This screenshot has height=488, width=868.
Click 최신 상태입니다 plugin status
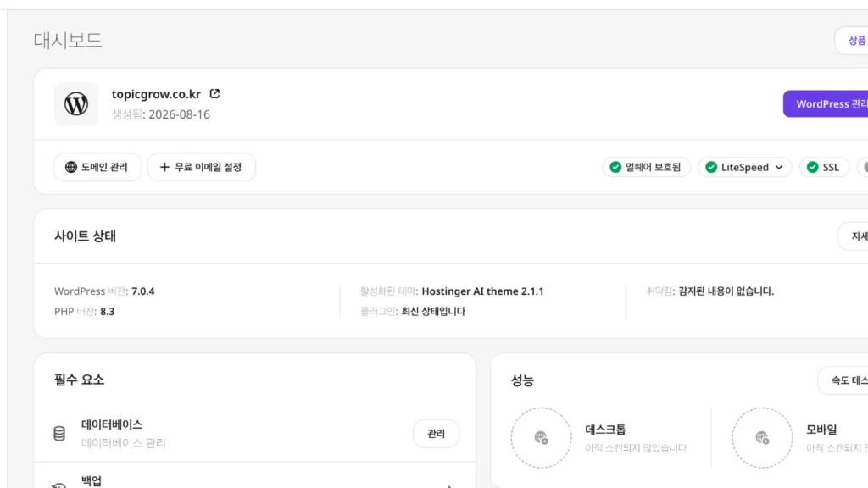click(433, 312)
